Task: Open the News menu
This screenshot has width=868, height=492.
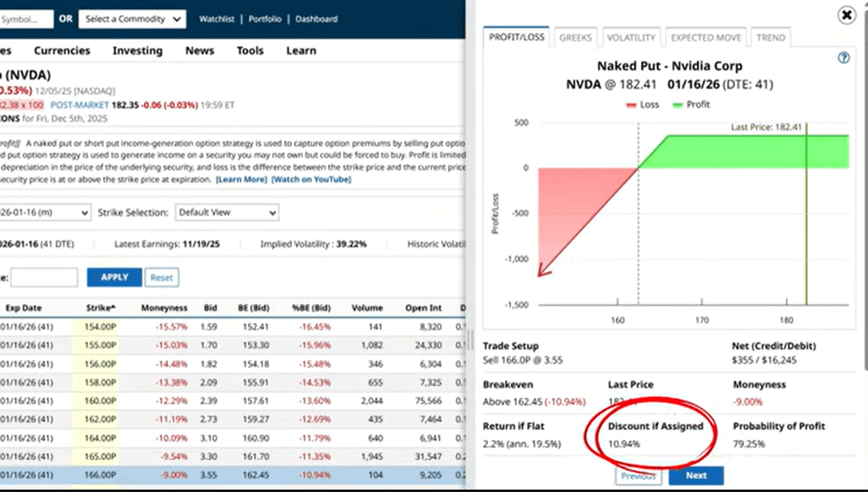Action: [x=199, y=50]
